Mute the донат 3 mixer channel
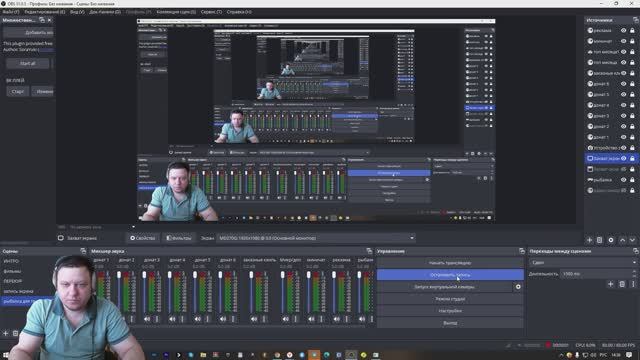 click(147, 319)
